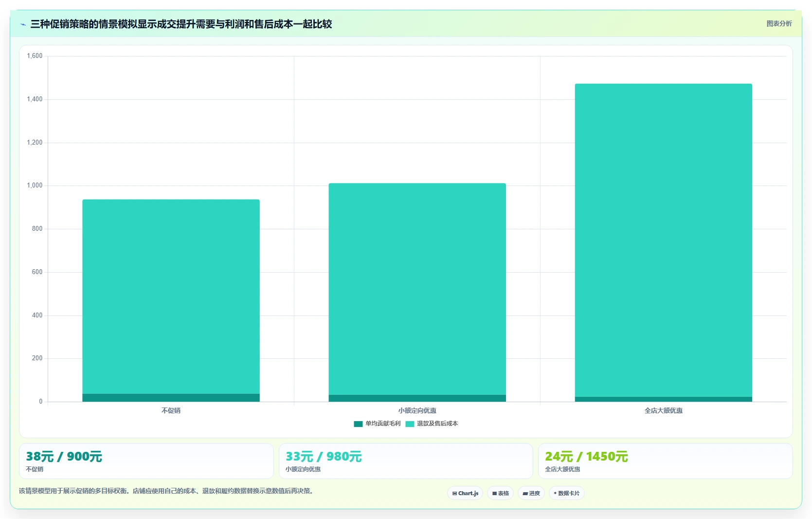Click the 小额定向优惠 caption under 33元 / 980元

coord(303,469)
